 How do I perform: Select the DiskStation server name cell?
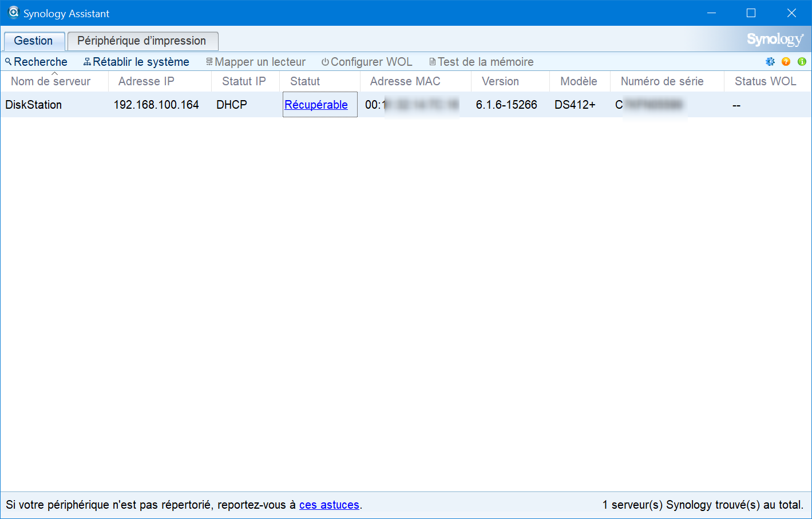pos(34,105)
